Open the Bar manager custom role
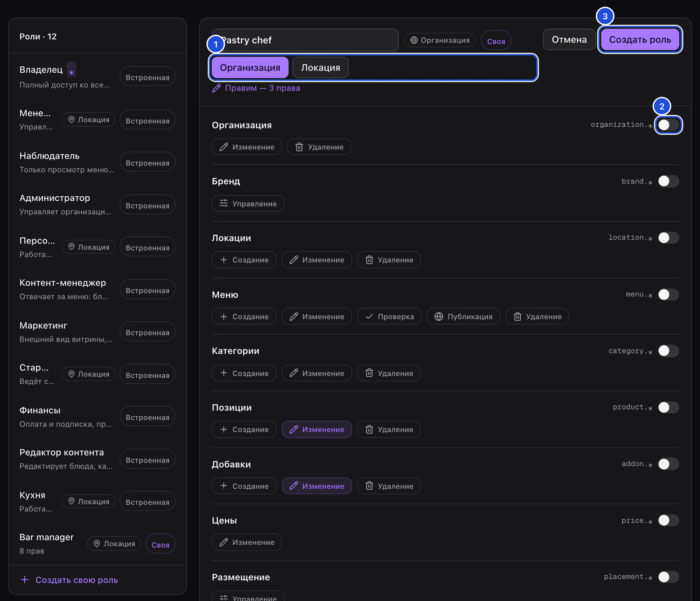Image resolution: width=700 pixels, height=601 pixels. pyautogui.click(x=97, y=544)
